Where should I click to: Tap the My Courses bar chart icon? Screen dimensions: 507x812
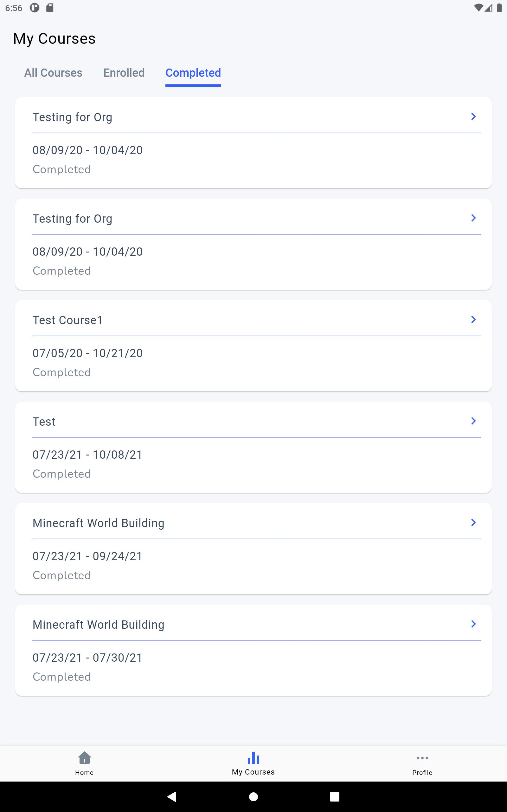(253, 758)
